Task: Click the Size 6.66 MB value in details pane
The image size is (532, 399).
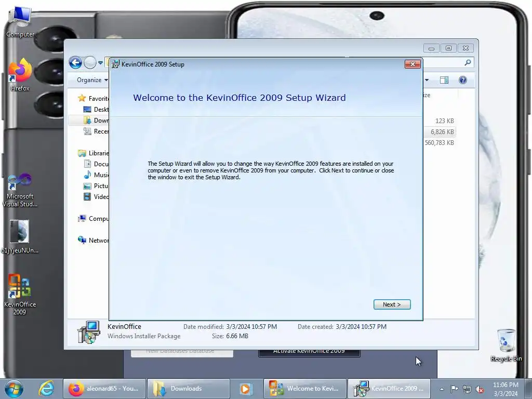Action: (237, 336)
